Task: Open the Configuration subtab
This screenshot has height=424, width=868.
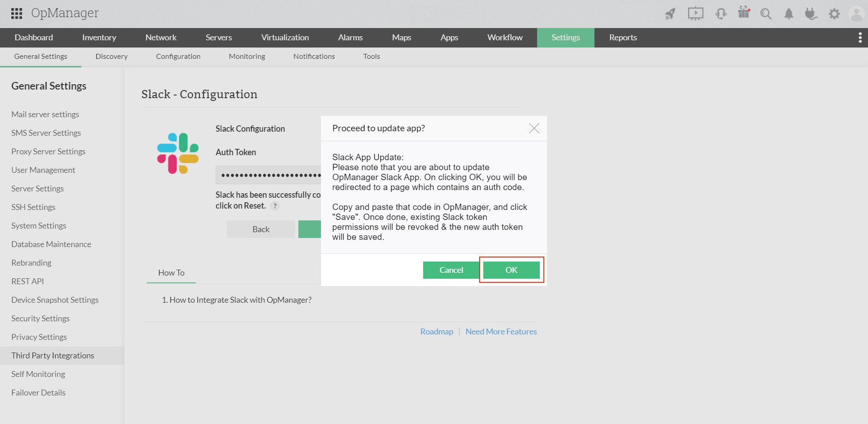Action: click(178, 57)
